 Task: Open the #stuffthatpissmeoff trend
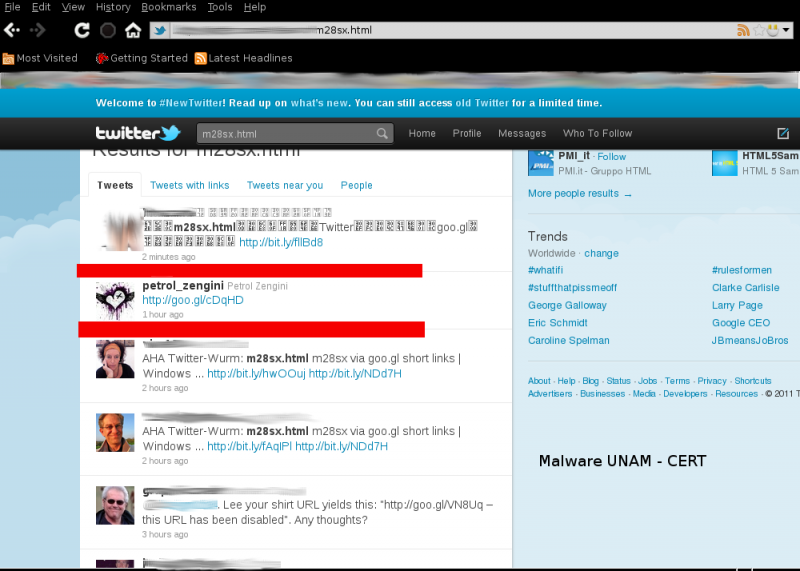(572, 288)
